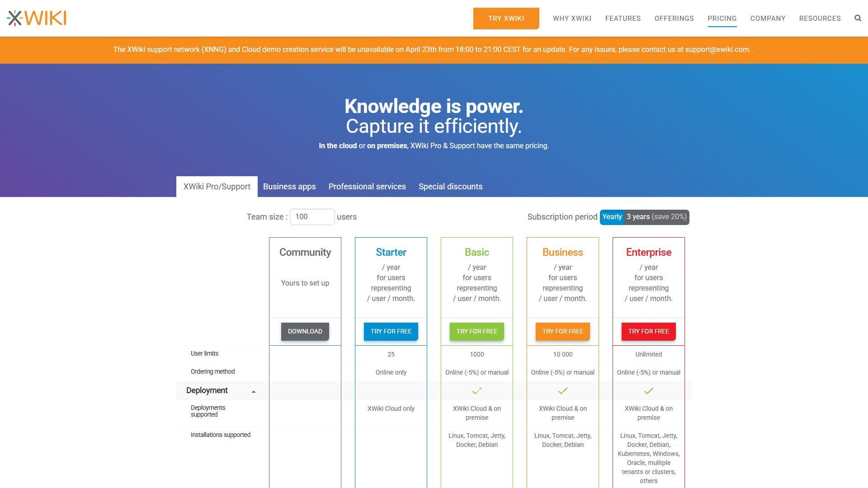Open the search magnifier icon
Viewport: 868px width, 488px height.
858,18
